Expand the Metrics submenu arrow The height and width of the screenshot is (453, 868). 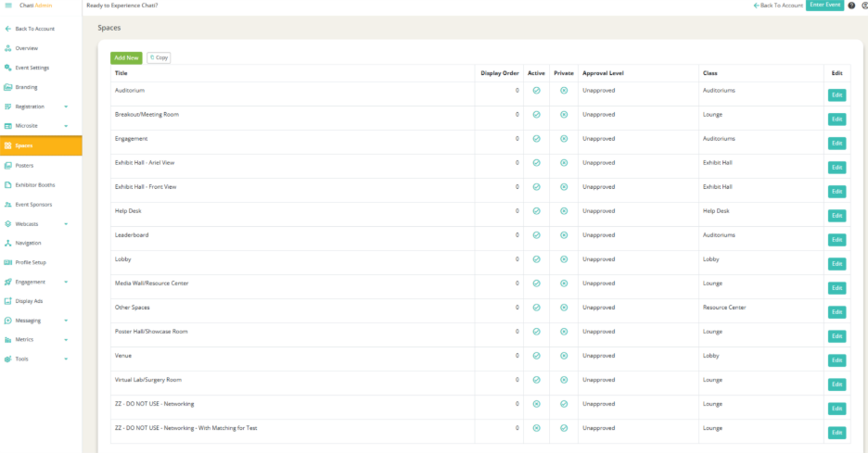[x=66, y=340]
